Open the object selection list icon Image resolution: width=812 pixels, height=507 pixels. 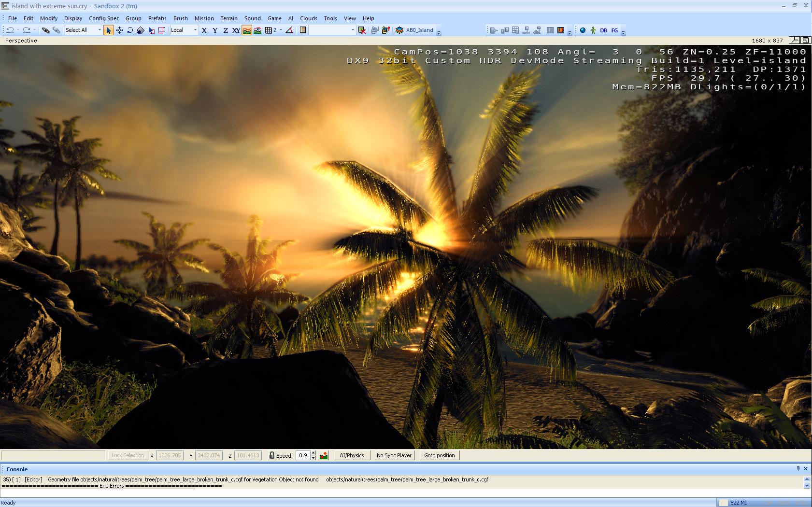(303, 30)
